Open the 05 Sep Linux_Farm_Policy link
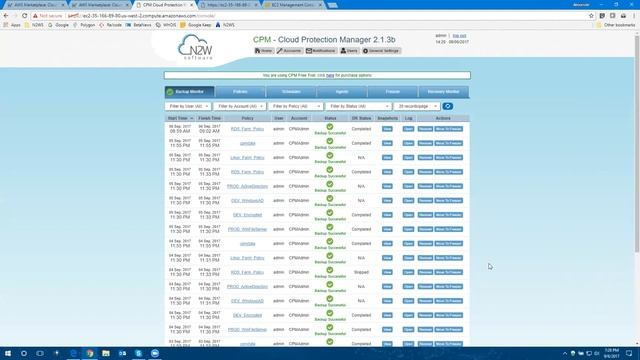The image size is (640, 360). click(x=247, y=158)
